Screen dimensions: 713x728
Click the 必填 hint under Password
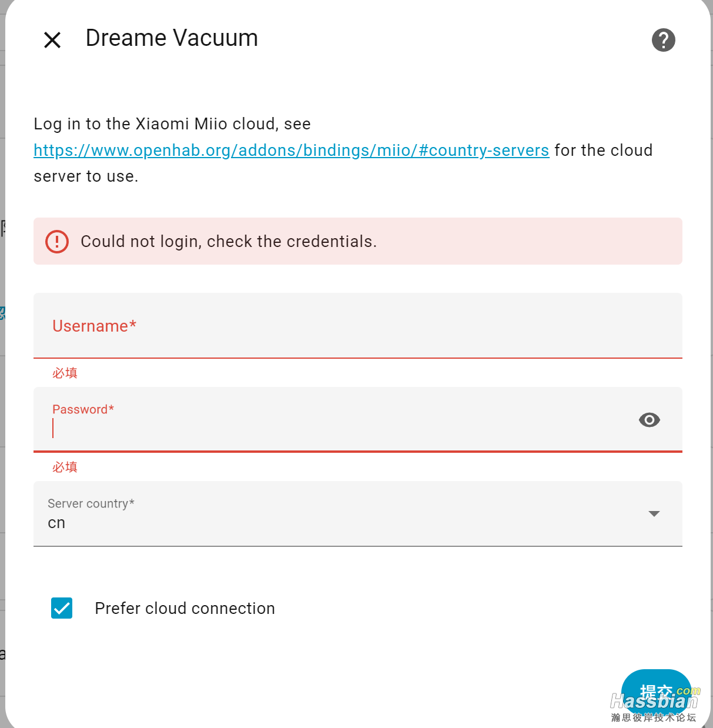(65, 467)
